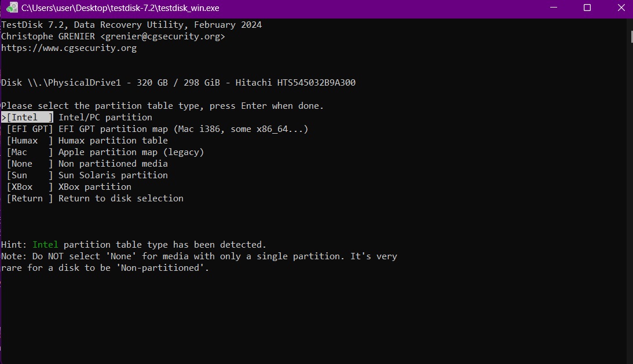Select the None non partitioned media option
This screenshot has height=364, width=633.
87,164
